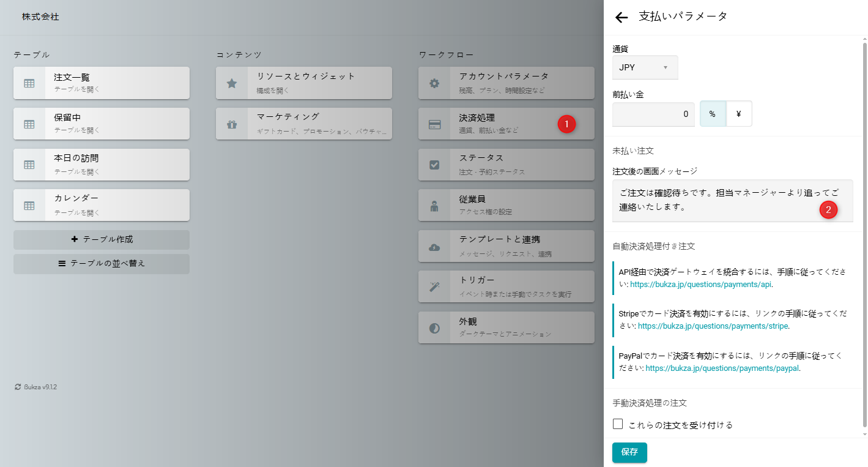The image size is (868, 467).
Task: Click the refresh icon next to Bukza v9.1.2
Action: 18,387
